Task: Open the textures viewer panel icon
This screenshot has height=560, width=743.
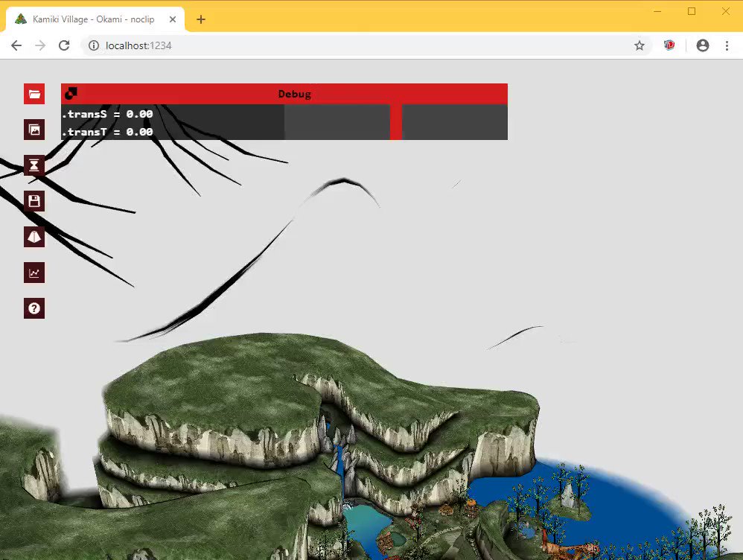Action: 34,130
